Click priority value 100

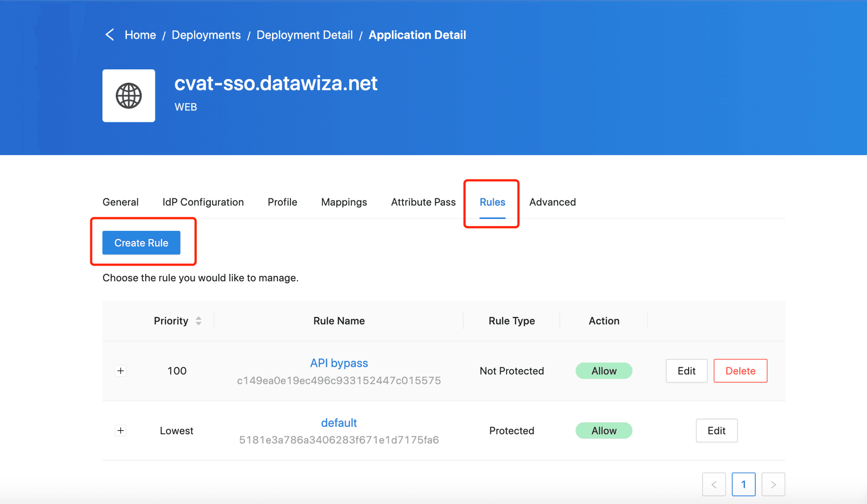(177, 371)
